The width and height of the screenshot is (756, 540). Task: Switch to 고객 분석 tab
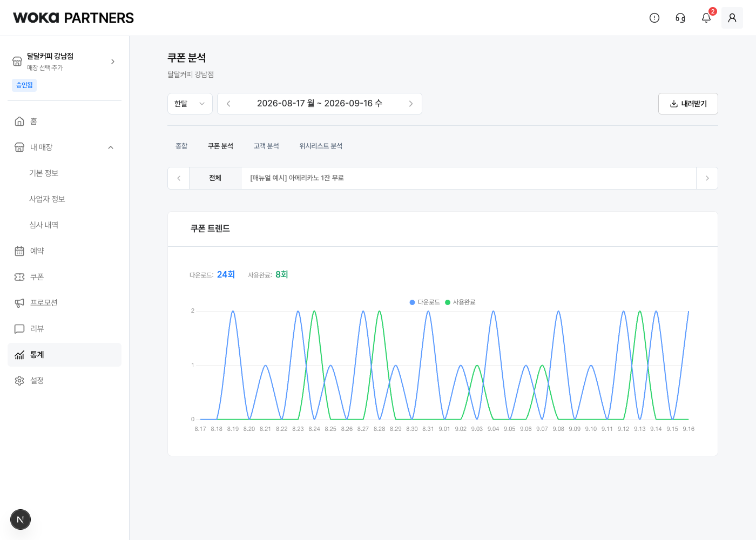point(266,146)
